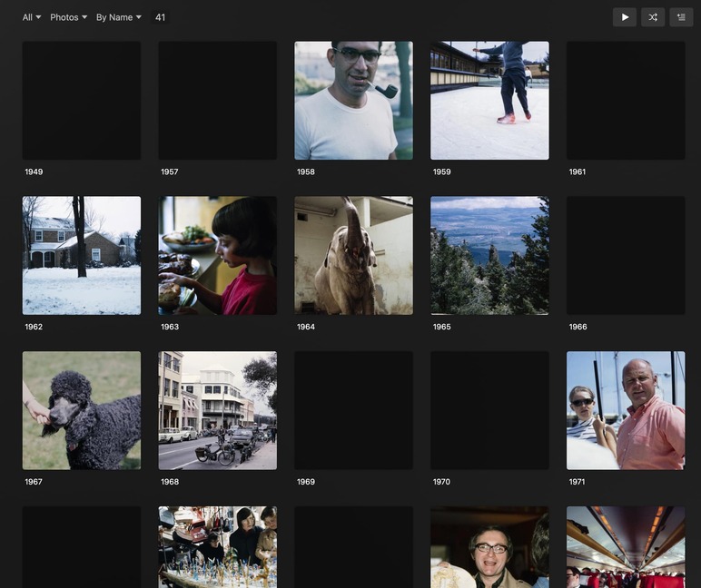Click the 1964 album label

point(306,327)
